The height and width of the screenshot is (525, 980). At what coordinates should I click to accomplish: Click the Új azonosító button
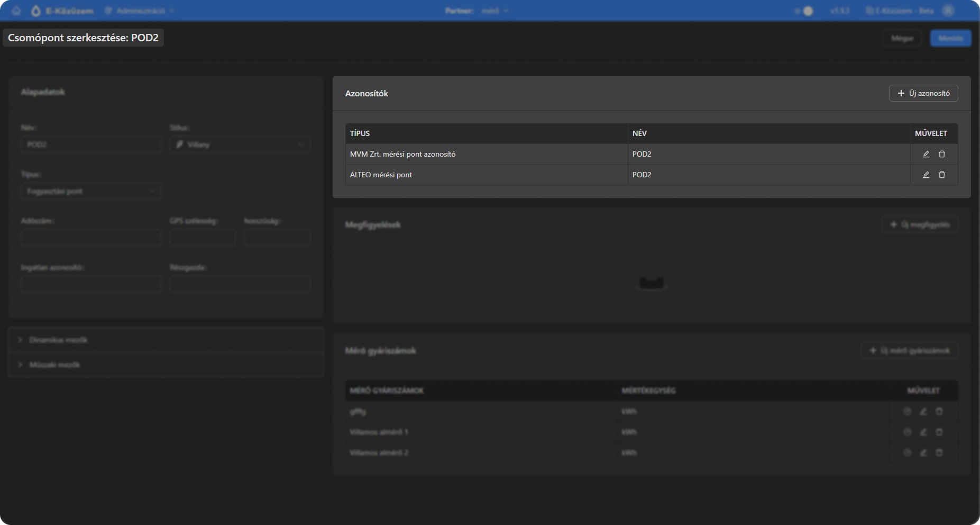(x=923, y=93)
